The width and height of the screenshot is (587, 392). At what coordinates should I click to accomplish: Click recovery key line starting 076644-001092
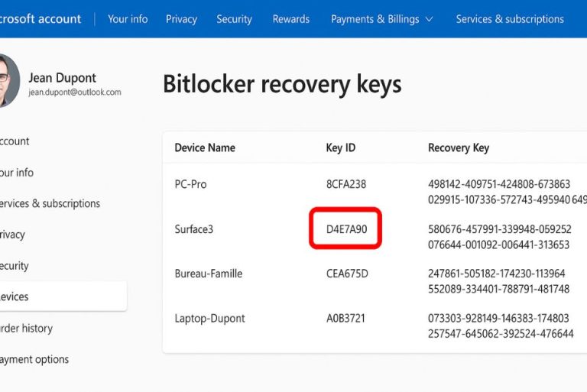(x=498, y=245)
